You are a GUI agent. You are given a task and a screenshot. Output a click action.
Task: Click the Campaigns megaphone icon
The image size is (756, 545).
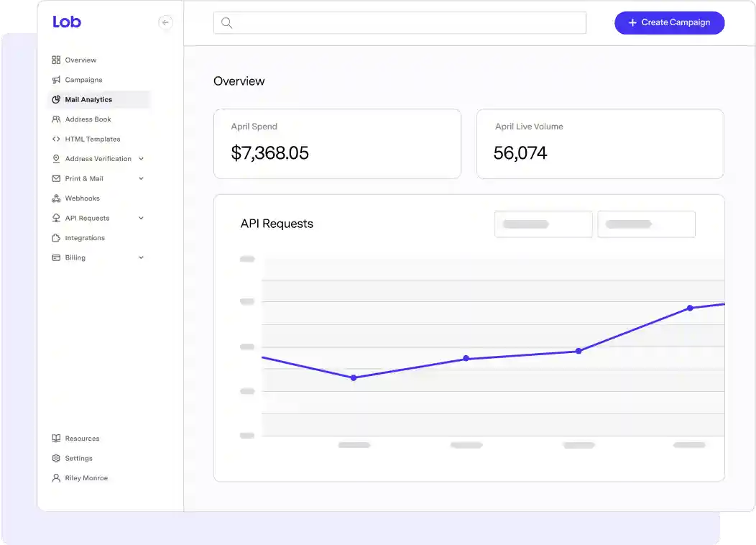(x=56, y=80)
